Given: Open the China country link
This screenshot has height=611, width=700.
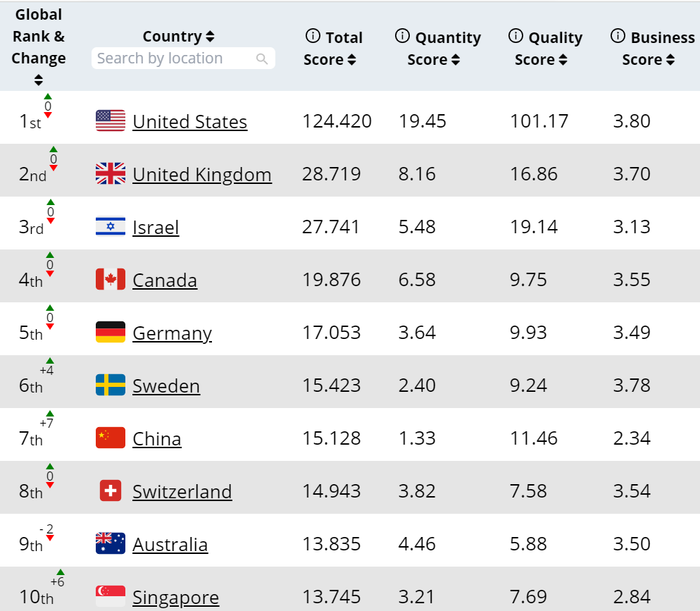Looking at the screenshot, I should tap(157, 438).
